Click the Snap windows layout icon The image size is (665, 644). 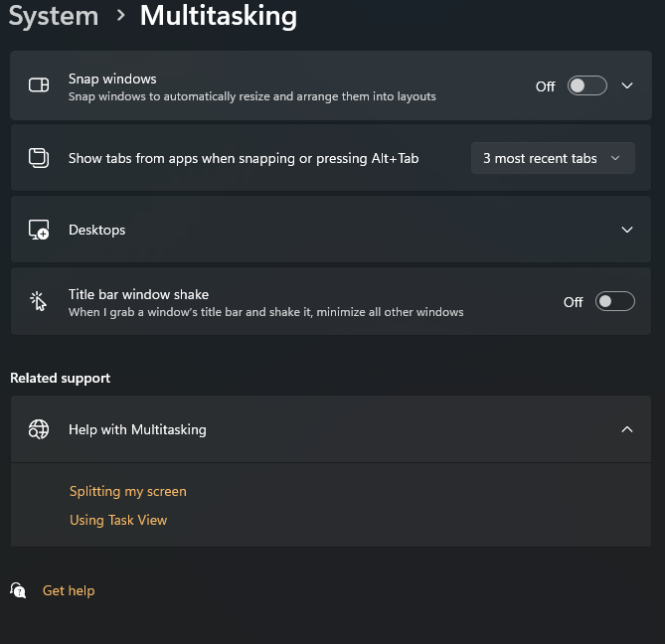tap(39, 85)
